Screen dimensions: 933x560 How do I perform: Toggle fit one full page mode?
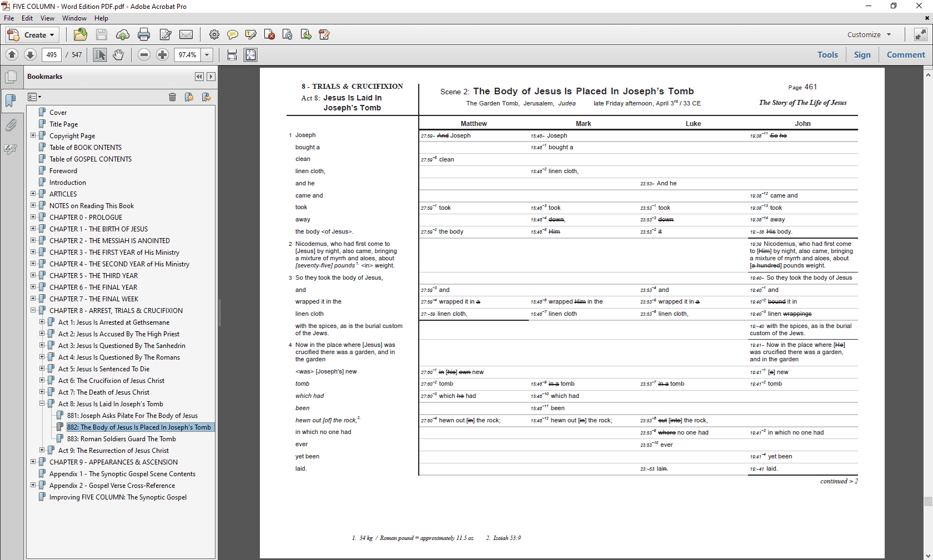[x=251, y=54]
